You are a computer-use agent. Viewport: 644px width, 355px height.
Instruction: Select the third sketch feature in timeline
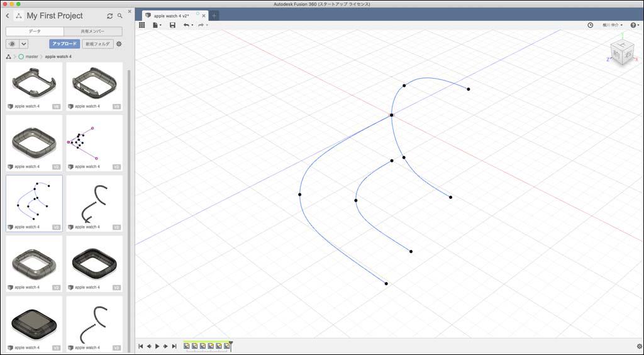coord(203,346)
